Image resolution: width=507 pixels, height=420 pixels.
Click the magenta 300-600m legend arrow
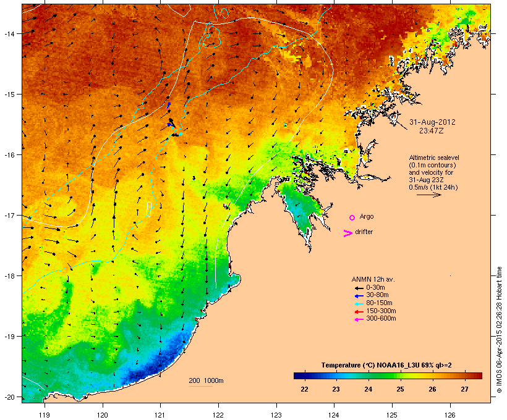click(x=359, y=319)
